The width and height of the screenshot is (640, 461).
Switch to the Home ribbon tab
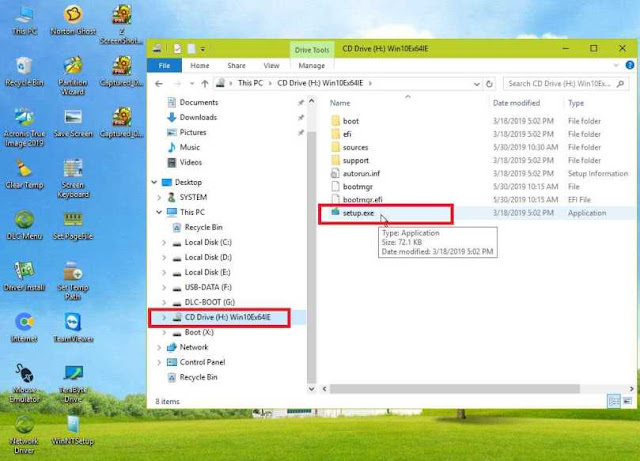coord(200,66)
